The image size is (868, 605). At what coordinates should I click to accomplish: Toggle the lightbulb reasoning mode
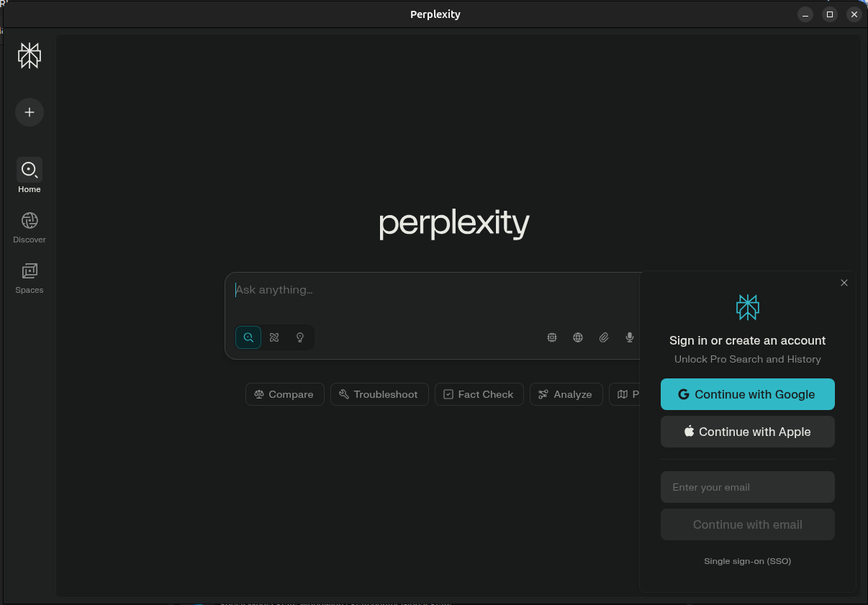(x=300, y=337)
